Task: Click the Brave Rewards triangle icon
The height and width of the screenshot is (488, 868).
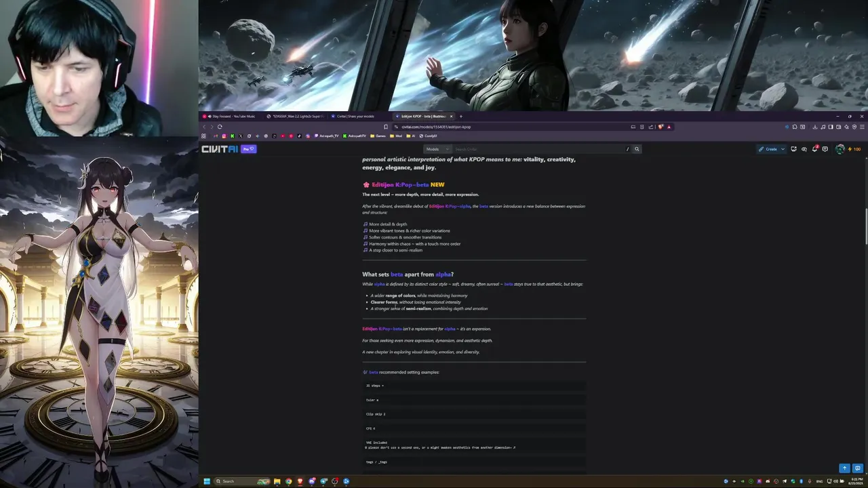Action: (669, 127)
